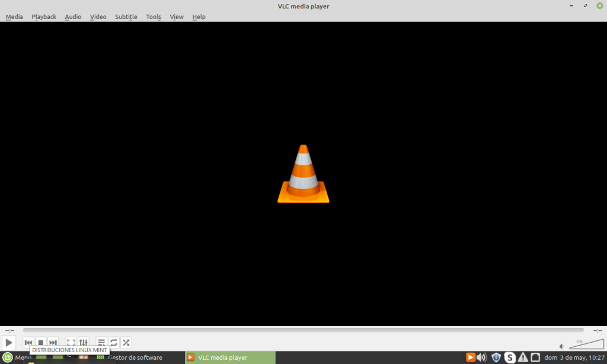Skip to the next media item
Screen dimensions: 607x364
pos(53,343)
